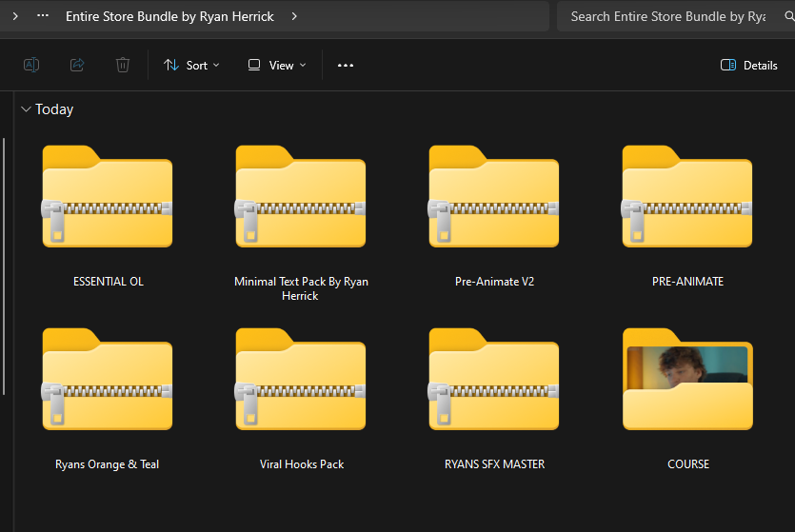Open the ESSENTIAL OL zip folder
The height and width of the screenshot is (532, 795).
click(108, 197)
